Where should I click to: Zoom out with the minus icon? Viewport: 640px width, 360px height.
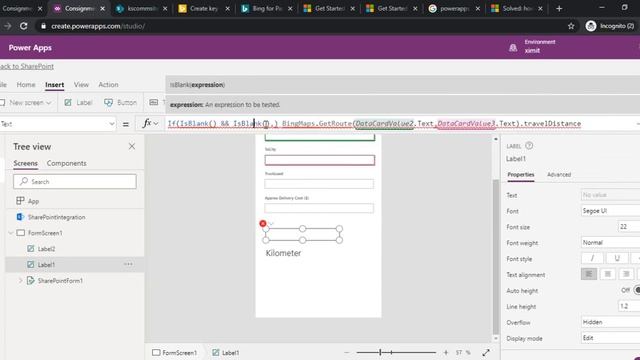pyautogui.click(x=347, y=352)
